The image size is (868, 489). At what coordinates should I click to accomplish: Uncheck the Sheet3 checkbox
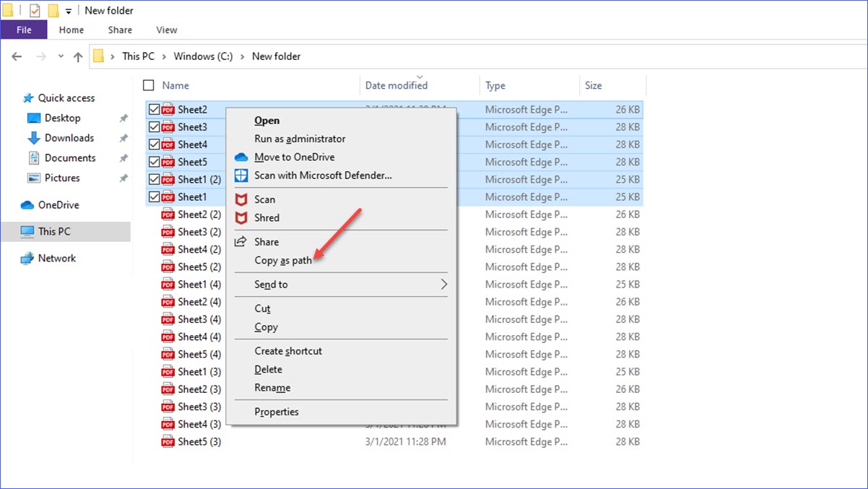155,127
